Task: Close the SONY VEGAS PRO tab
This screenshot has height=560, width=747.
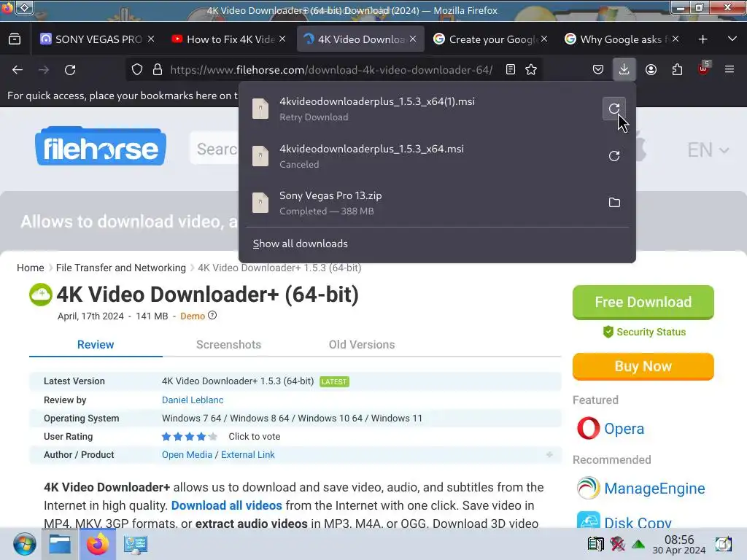Action: [151, 39]
